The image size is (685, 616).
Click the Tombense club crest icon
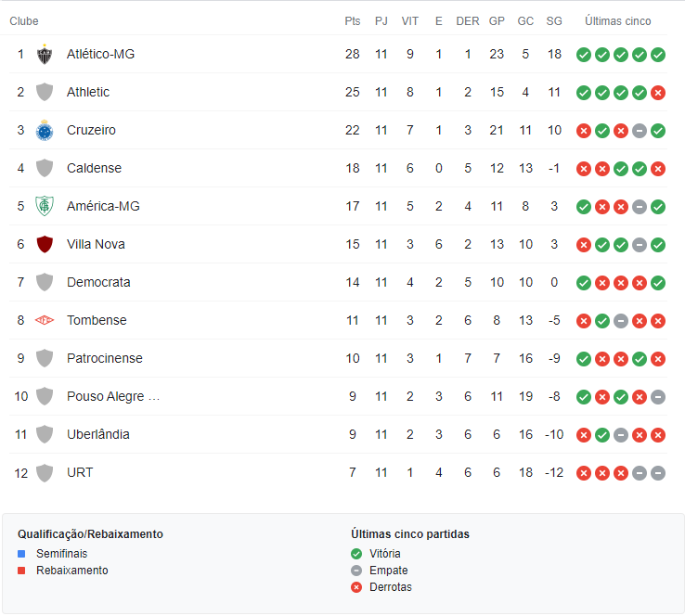coord(45,321)
